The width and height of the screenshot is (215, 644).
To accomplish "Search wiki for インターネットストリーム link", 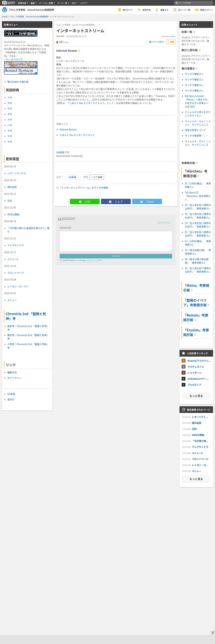I will [84, 188].
